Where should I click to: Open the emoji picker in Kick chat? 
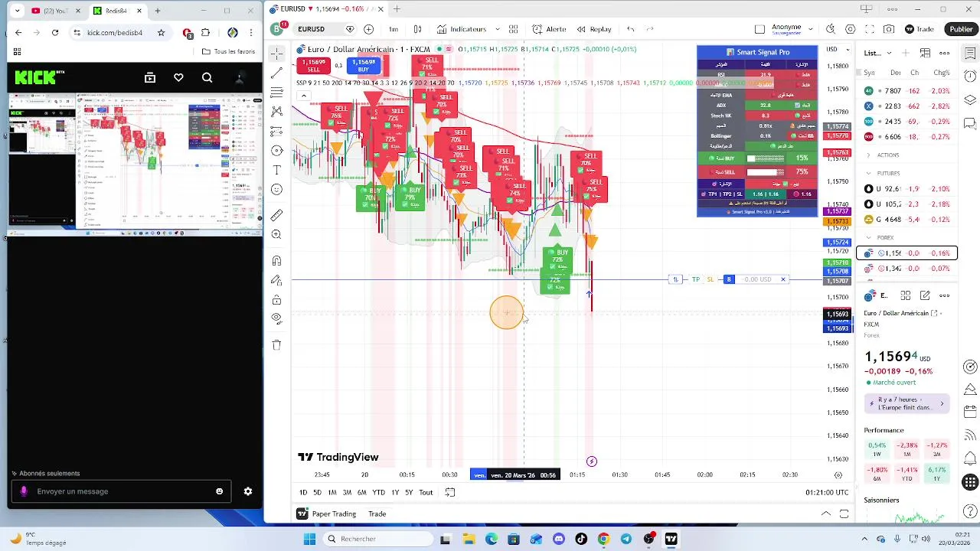220,491
